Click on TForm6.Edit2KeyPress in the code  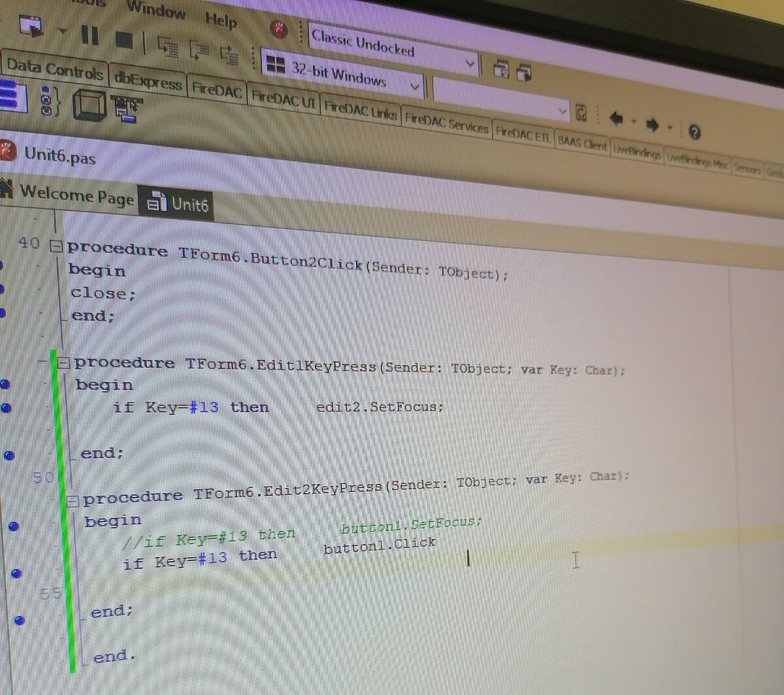click(x=287, y=491)
